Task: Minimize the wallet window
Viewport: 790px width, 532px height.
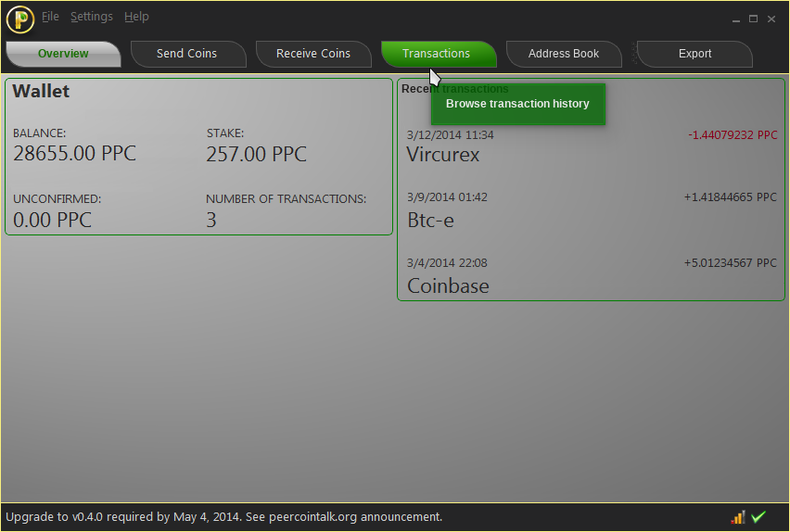Action: pyautogui.click(x=735, y=19)
